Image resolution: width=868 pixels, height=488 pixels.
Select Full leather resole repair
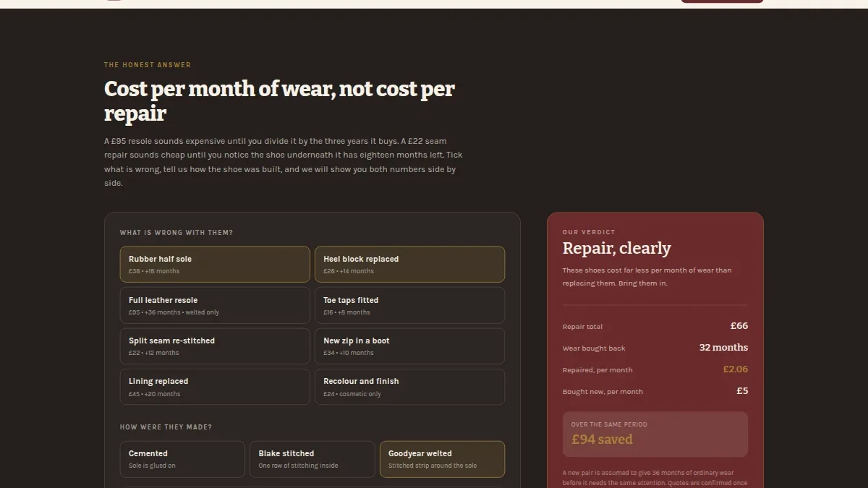tap(215, 305)
